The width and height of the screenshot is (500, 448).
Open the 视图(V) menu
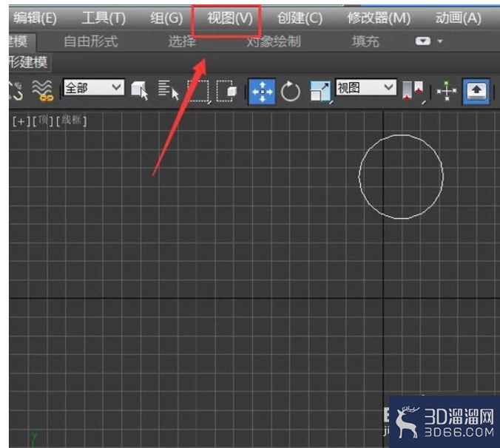tap(230, 18)
